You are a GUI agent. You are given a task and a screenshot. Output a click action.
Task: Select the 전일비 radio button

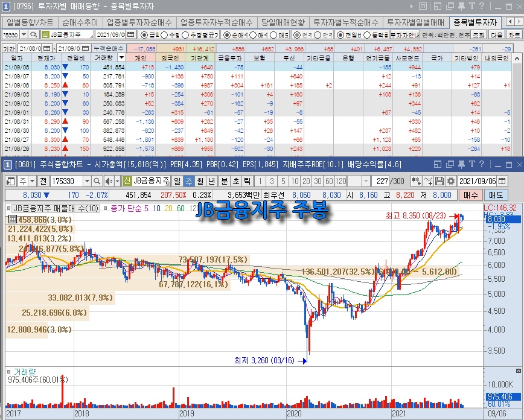pos(340,35)
